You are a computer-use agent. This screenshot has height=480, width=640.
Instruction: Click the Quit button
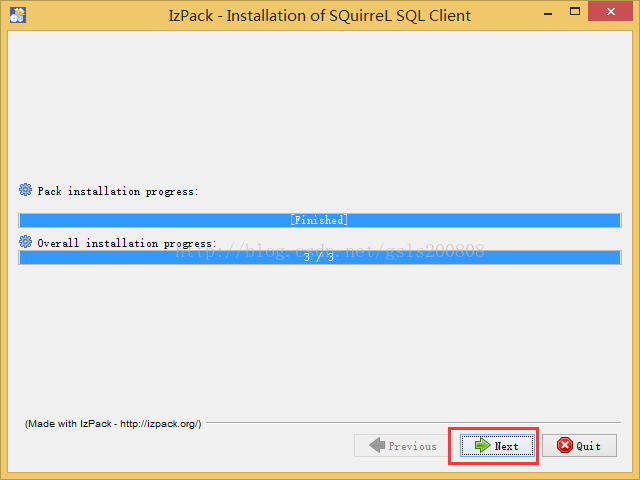(579, 445)
